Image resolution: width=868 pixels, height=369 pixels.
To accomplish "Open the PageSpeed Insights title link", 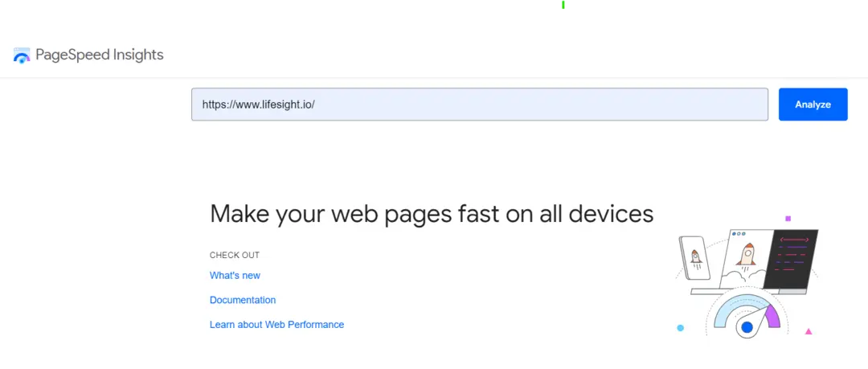I will pyautogui.click(x=100, y=55).
